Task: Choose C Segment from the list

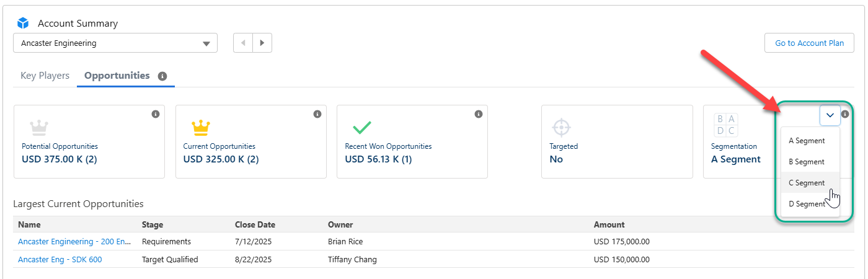Action: click(x=807, y=183)
